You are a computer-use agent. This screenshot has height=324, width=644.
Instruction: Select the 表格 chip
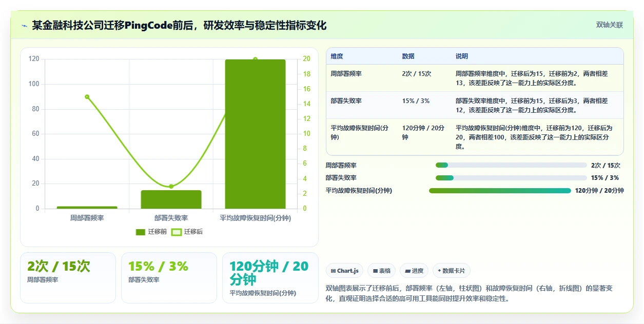click(x=382, y=271)
